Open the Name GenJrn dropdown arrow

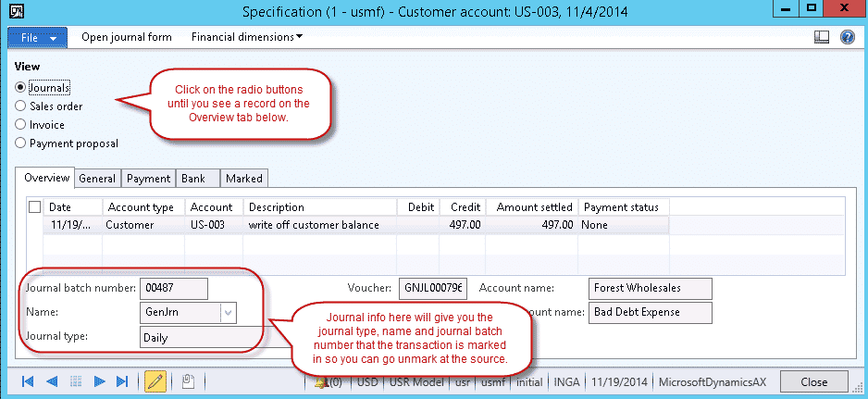point(229,313)
